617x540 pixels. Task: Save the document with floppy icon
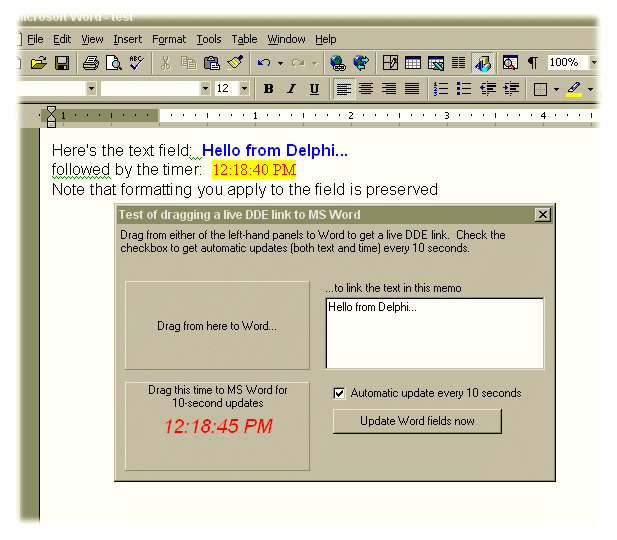pos(62,63)
